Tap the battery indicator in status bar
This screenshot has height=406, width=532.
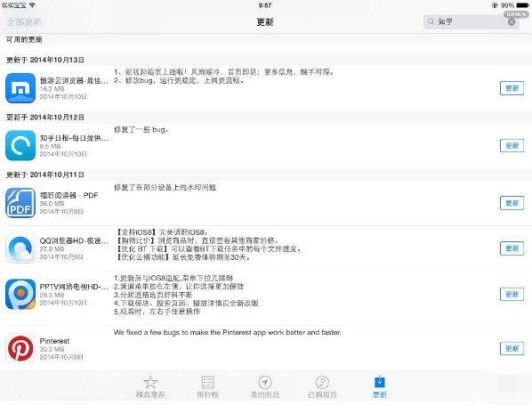[x=522, y=5]
